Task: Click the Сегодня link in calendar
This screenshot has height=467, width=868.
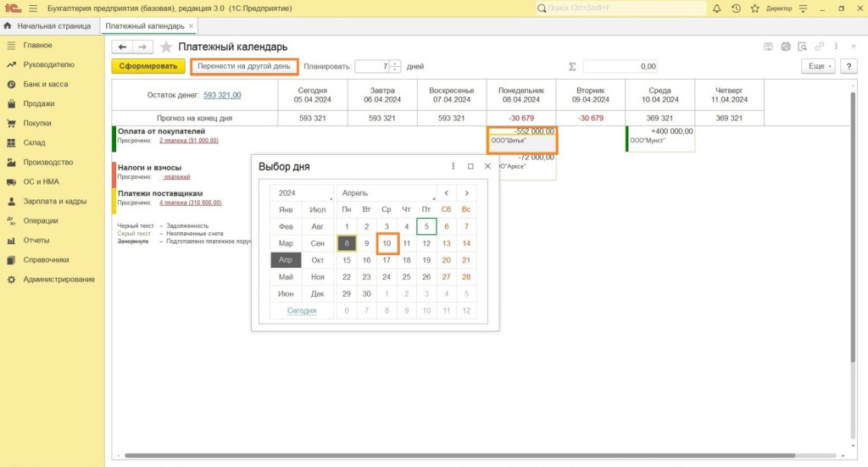Action: (x=302, y=311)
